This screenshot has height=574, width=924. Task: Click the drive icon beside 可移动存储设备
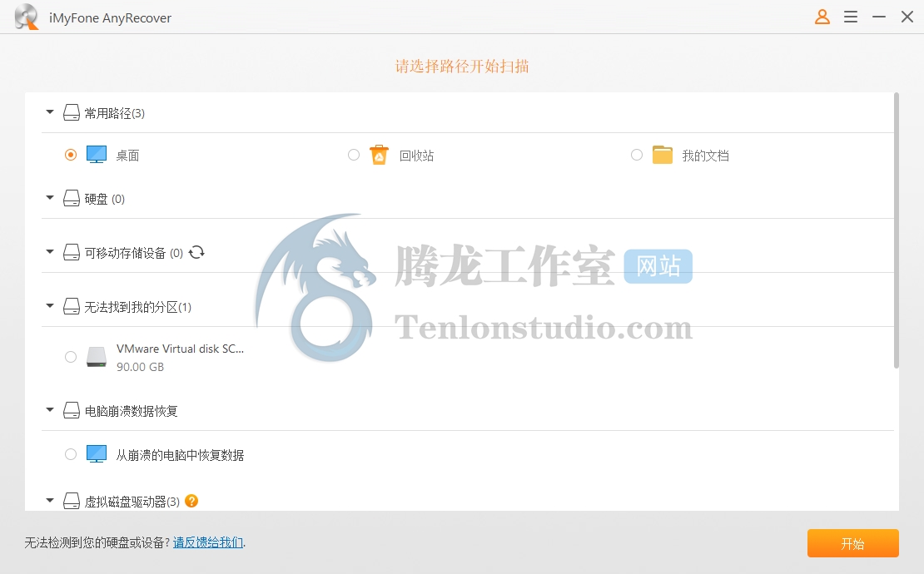coord(72,253)
